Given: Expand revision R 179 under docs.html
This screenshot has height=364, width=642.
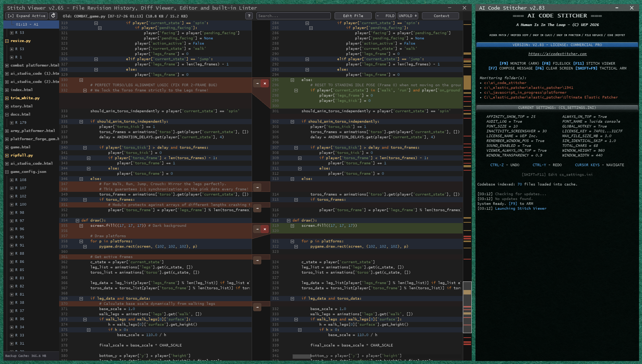Looking at the screenshot, I should (12, 123).
